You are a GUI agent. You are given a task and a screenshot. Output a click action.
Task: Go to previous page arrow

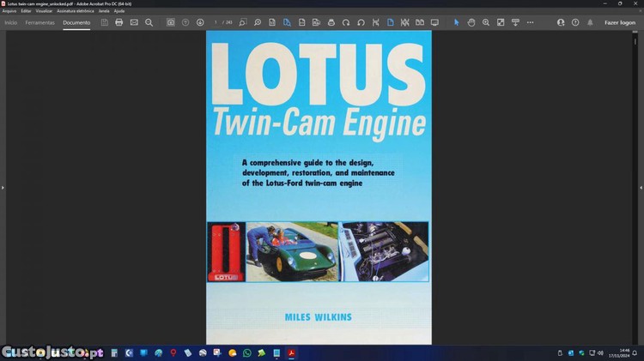click(x=185, y=22)
